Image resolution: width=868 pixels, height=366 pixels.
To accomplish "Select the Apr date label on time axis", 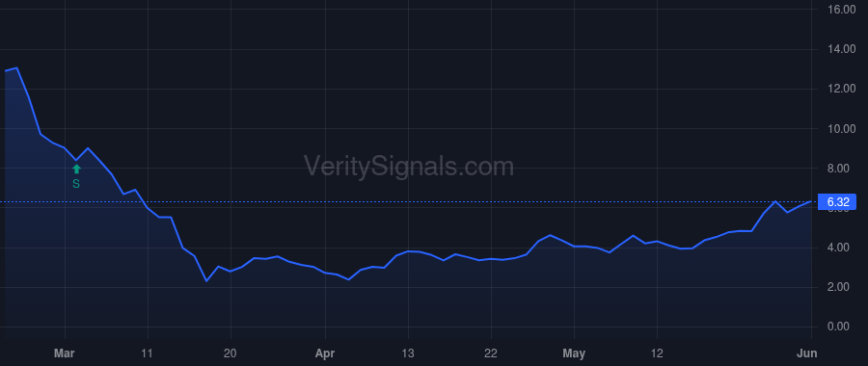I will [x=325, y=353].
